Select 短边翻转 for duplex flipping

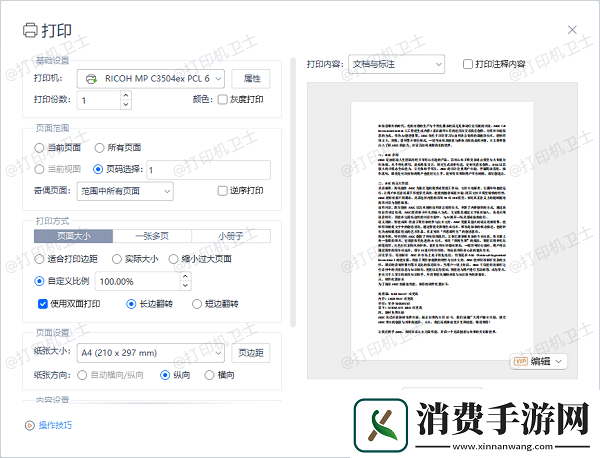pos(197,304)
